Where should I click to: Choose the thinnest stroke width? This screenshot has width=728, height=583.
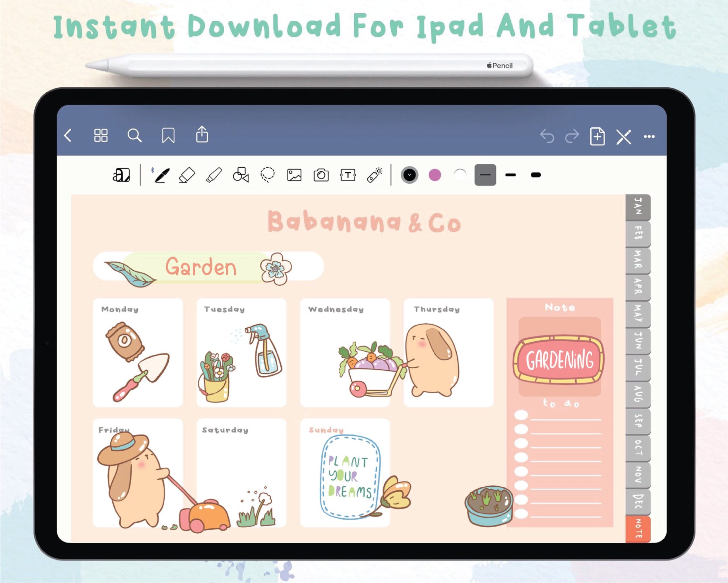485,175
